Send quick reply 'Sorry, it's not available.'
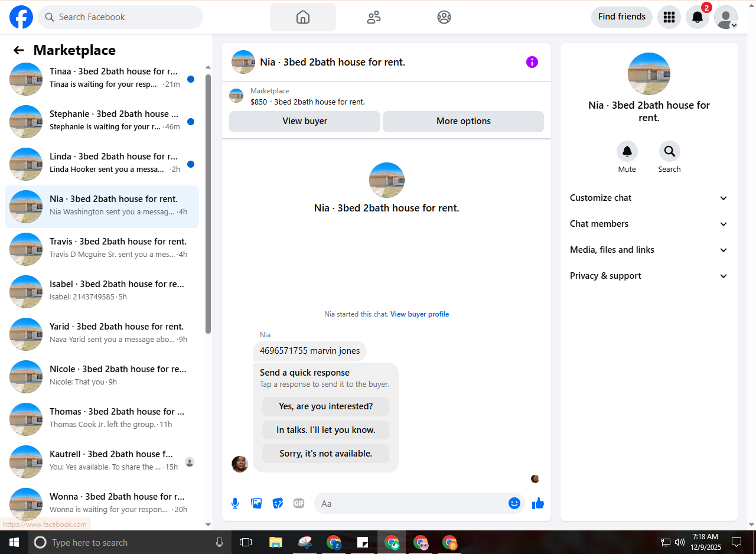This screenshot has width=756, height=554. tap(326, 454)
